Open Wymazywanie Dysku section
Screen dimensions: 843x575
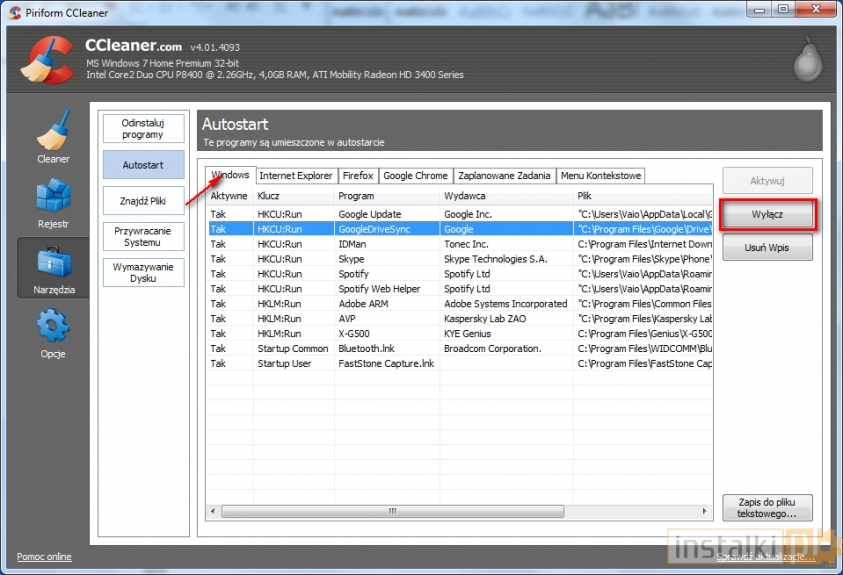pos(144,272)
